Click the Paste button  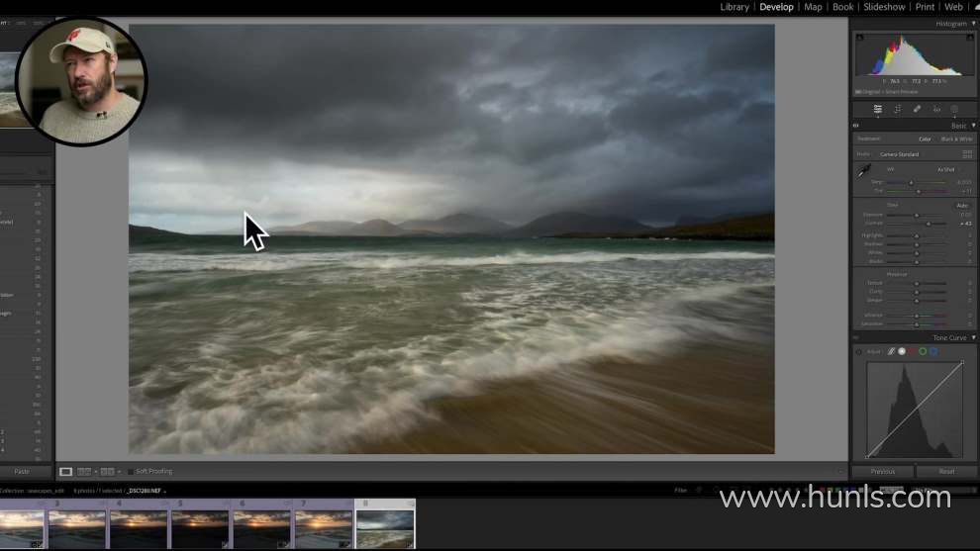(x=22, y=472)
